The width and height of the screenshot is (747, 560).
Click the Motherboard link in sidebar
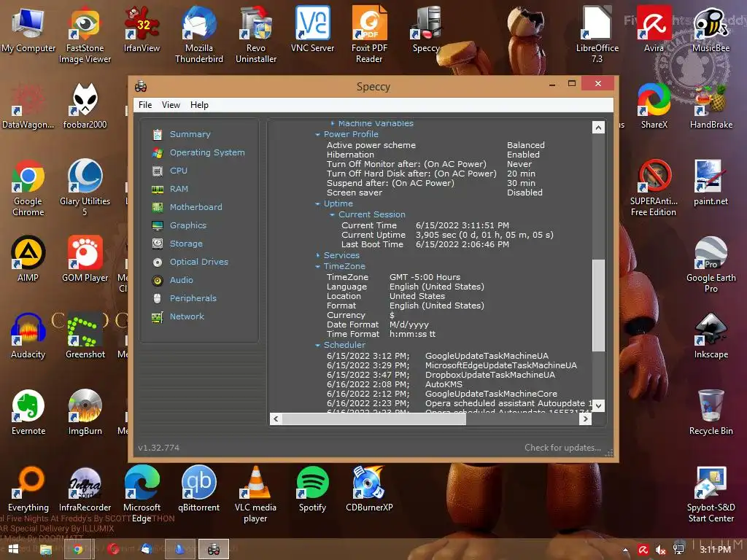point(196,207)
